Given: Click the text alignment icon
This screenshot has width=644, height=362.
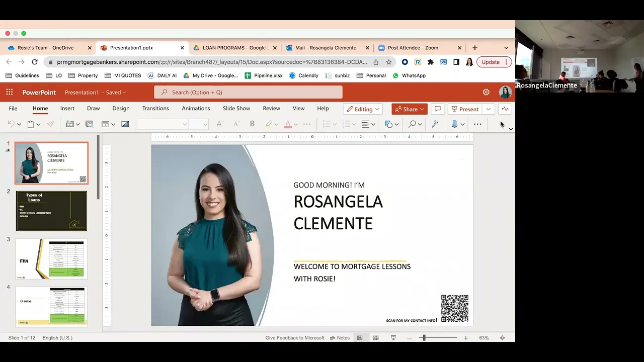Looking at the screenshot, I should [x=366, y=124].
